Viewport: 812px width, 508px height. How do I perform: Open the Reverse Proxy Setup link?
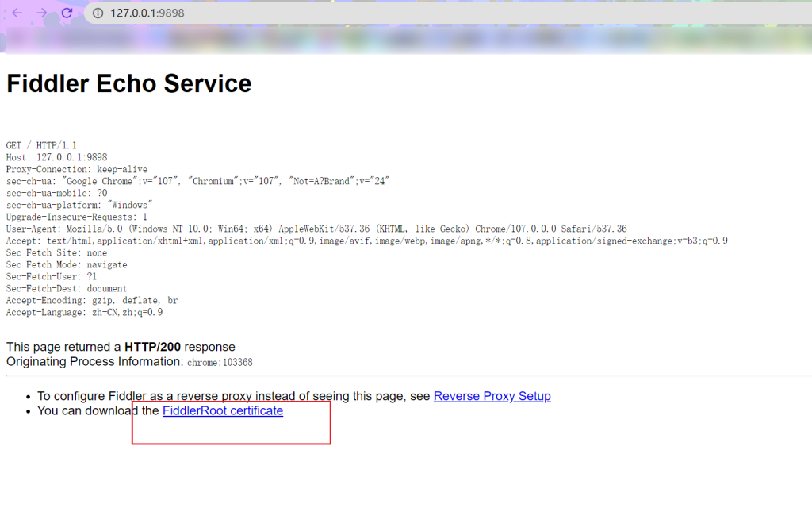[x=492, y=396]
